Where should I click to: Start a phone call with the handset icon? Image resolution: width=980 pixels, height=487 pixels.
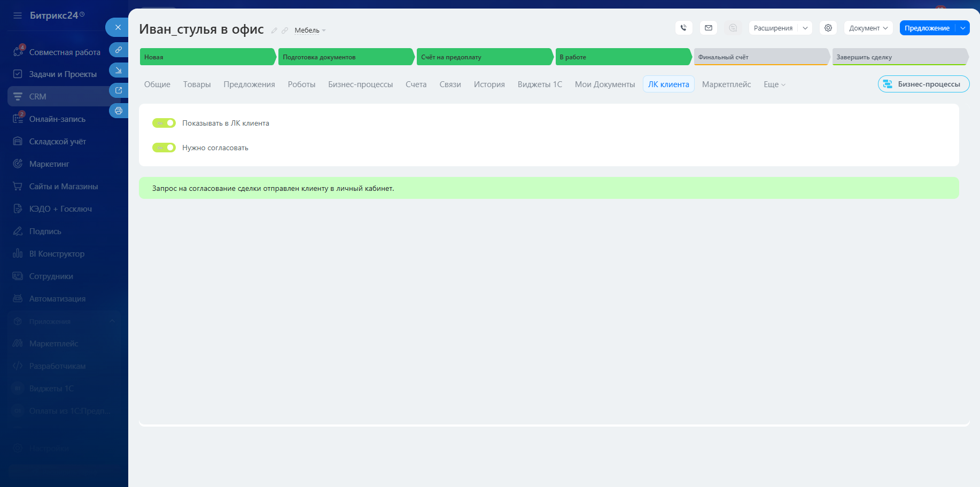click(x=684, y=28)
